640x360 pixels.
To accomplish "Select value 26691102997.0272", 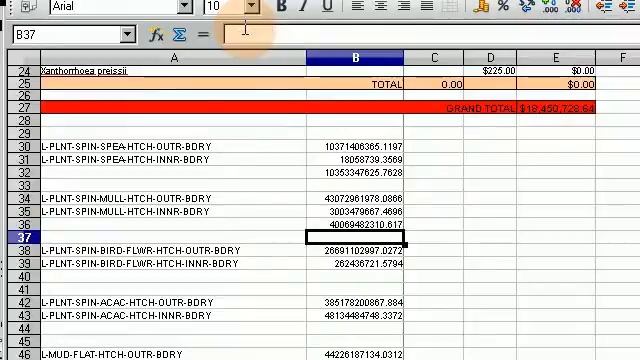I will [x=355, y=251].
